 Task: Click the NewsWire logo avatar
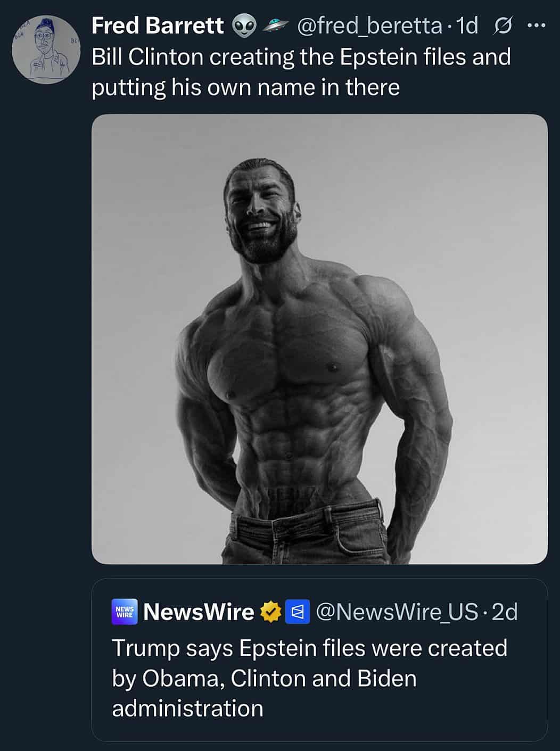[x=125, y=612]
